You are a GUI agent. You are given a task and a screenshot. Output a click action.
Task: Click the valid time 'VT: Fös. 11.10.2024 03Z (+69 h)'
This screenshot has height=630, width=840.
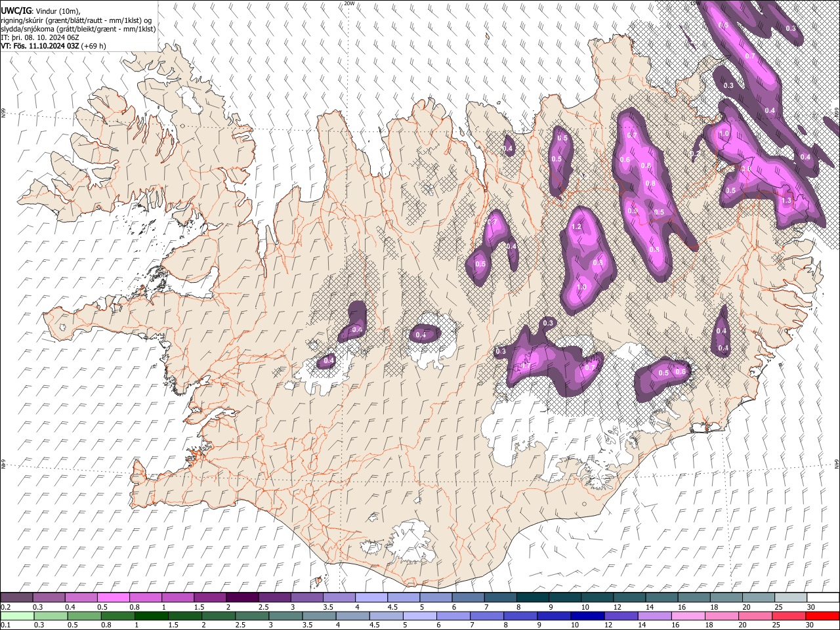(x=53, y=46)
